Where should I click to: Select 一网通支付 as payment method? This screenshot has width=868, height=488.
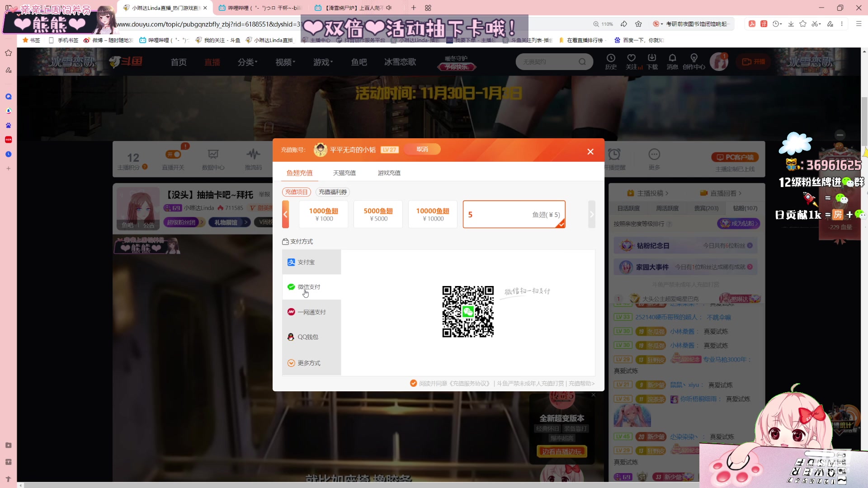pos(311,312)
